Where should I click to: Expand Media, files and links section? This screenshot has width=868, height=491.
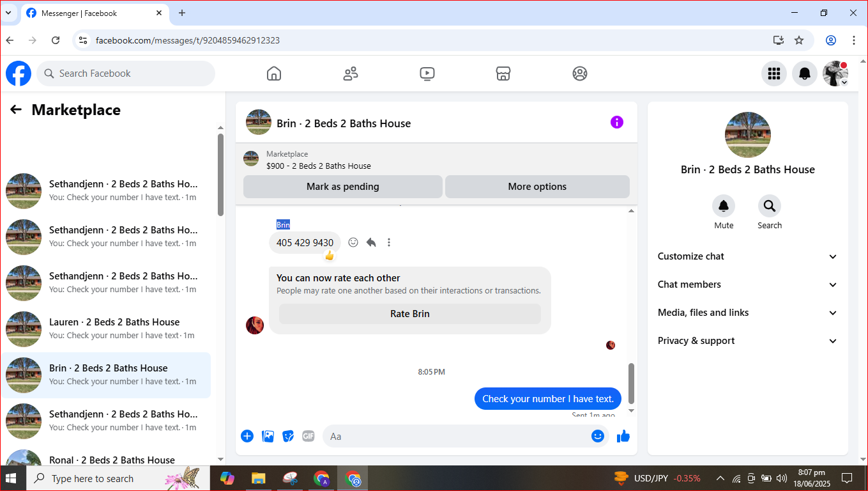[x=748, y=313]
